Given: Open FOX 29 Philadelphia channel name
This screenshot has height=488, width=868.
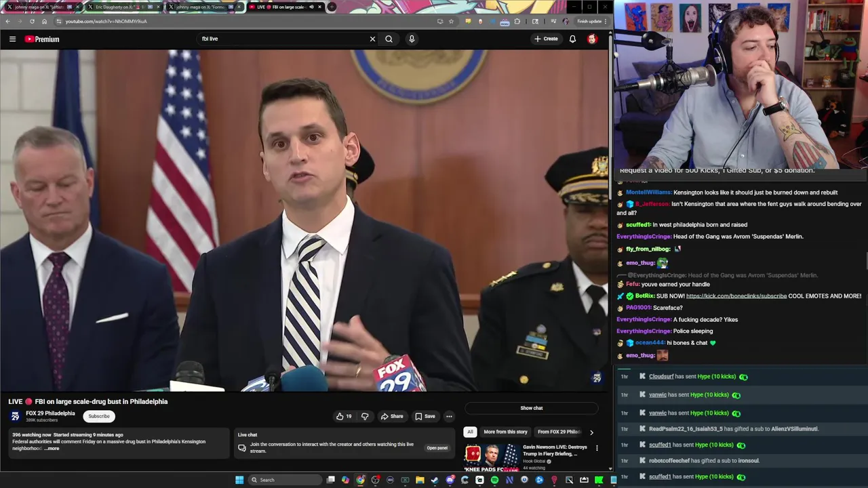Looking at the screenshot, I should (50, 413).
